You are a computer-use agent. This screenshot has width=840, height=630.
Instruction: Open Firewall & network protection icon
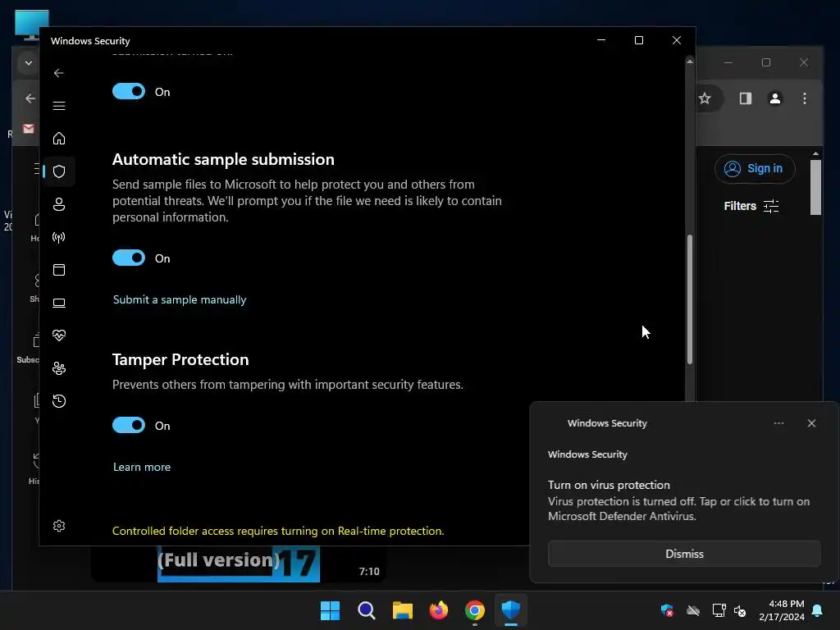point(59,237)
